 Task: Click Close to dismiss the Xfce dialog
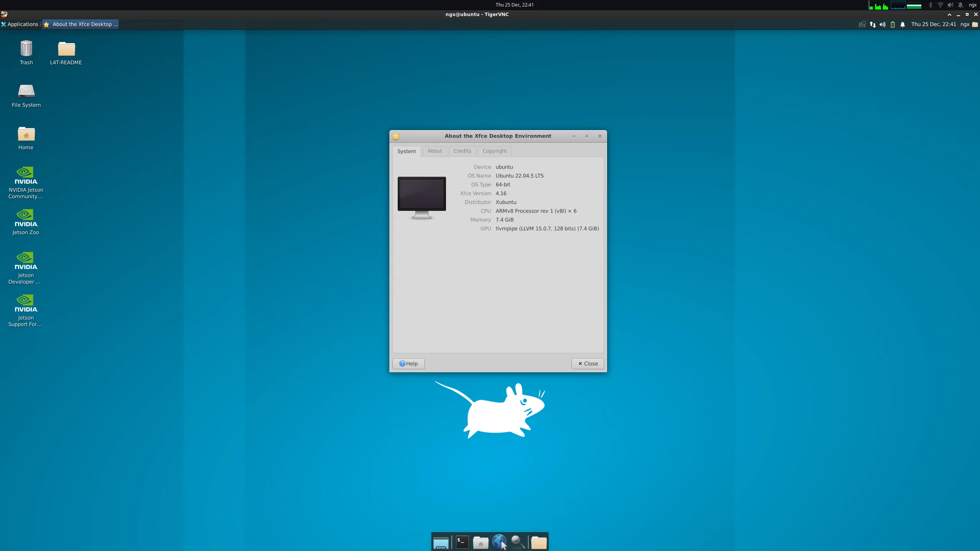click(588, 363)
